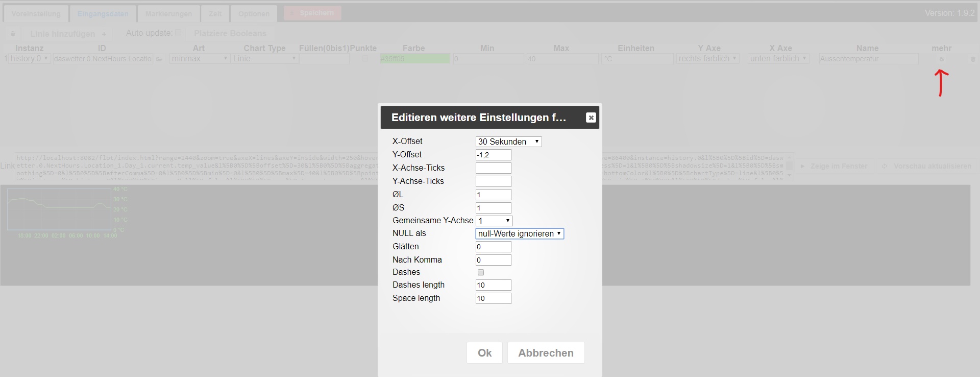The width and height of the screenshot is (980, 377).
Task: Click the Name field Aussentemperatur
Action: tap(868, 59)
